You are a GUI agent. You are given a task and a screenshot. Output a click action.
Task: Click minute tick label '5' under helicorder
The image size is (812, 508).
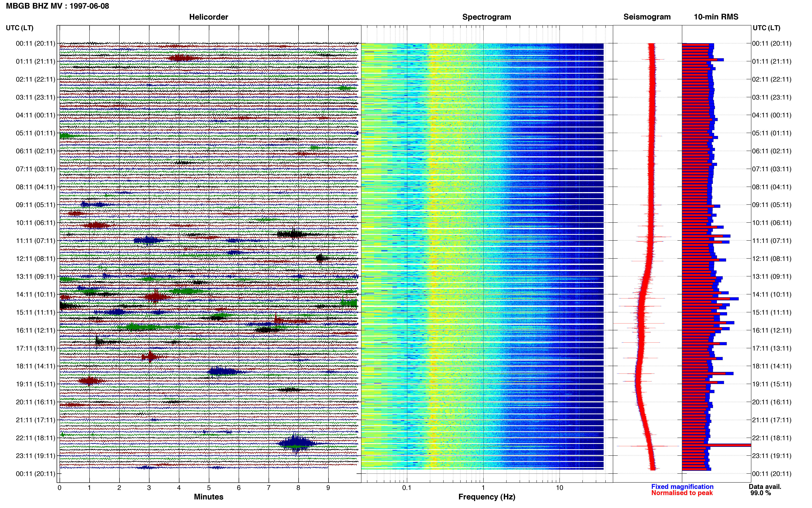209,488
